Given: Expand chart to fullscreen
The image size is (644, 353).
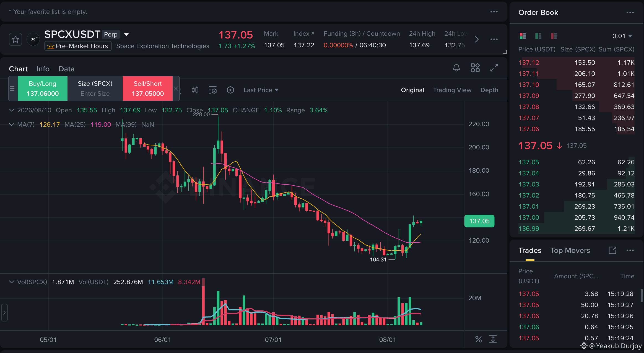Looking at the screenshot, I should tap(494, 68).
